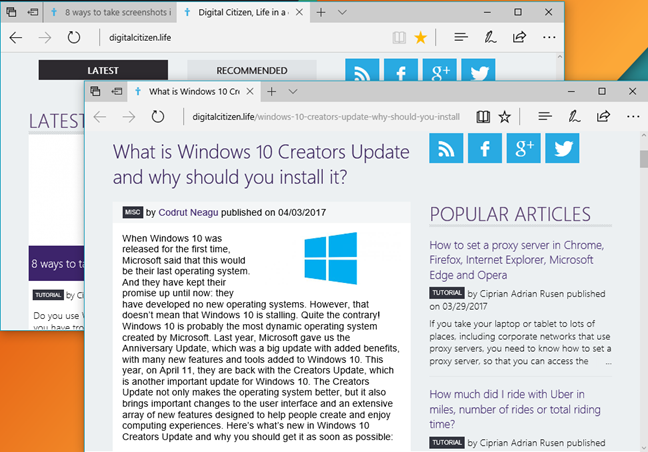The width and height of the screenshot is (648, 452).
Task: Refresh the page in back Edge window
Action: click(74, 38)
